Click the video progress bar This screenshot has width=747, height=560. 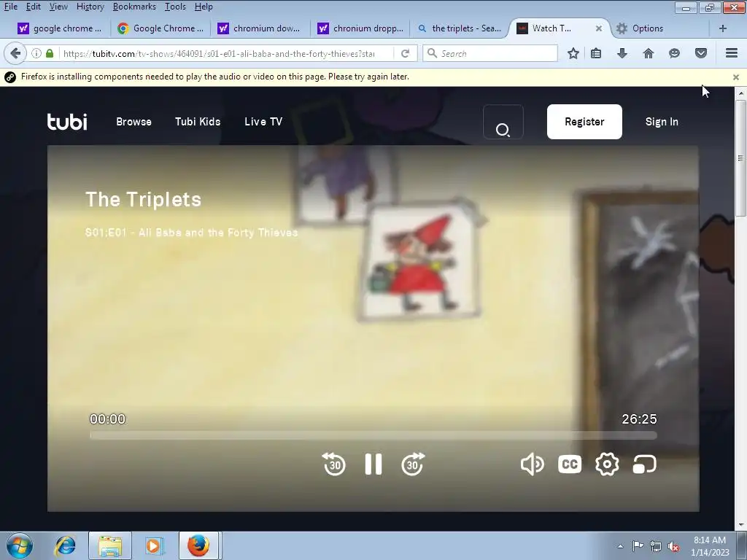(373, 435)
